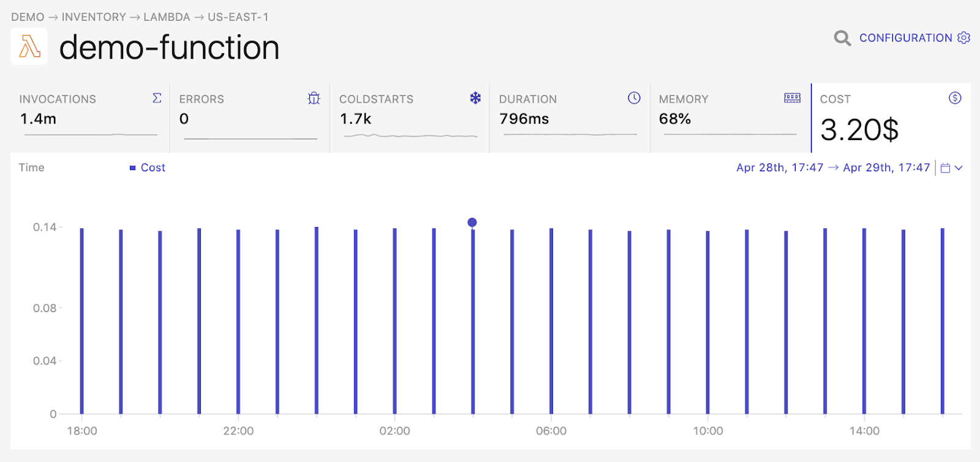Click the highlighted data point on chart

[x=472, y=222]
